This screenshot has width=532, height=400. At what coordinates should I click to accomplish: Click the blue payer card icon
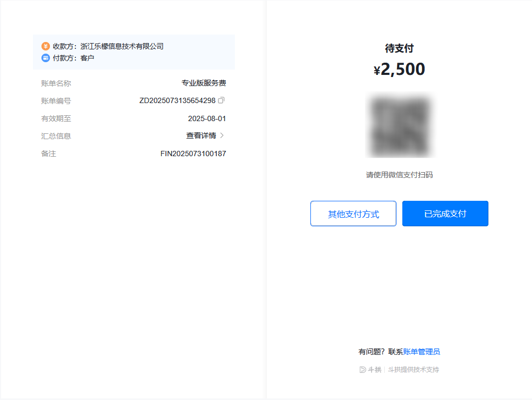(46, 58)
